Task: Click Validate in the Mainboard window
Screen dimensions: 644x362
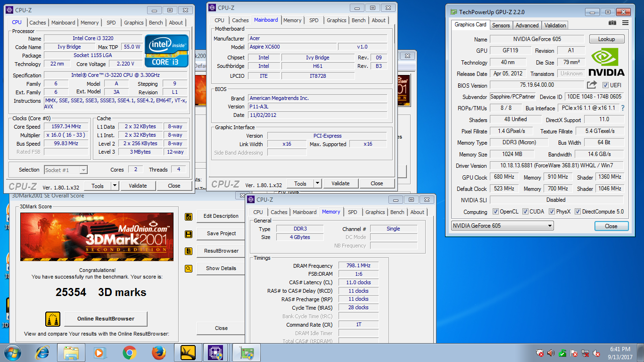Action: tap(340, 183)
